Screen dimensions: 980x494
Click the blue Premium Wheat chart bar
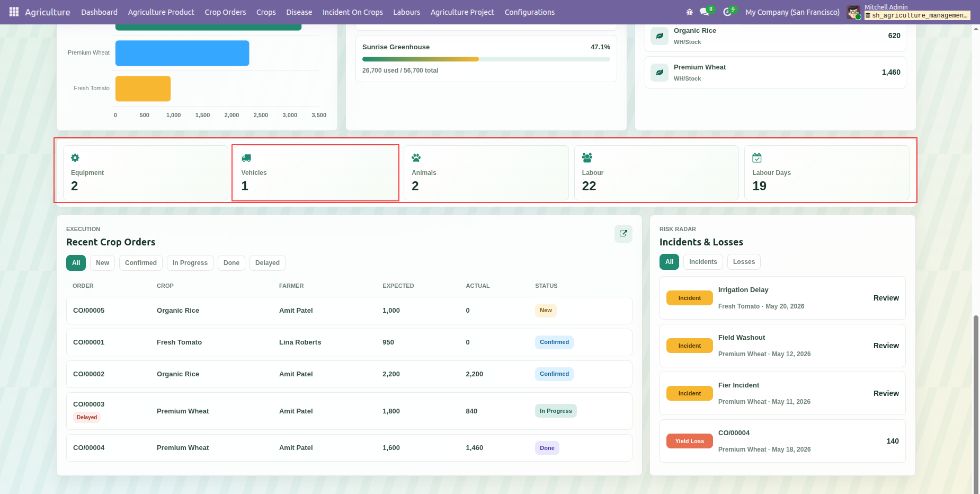click(182, 53)
